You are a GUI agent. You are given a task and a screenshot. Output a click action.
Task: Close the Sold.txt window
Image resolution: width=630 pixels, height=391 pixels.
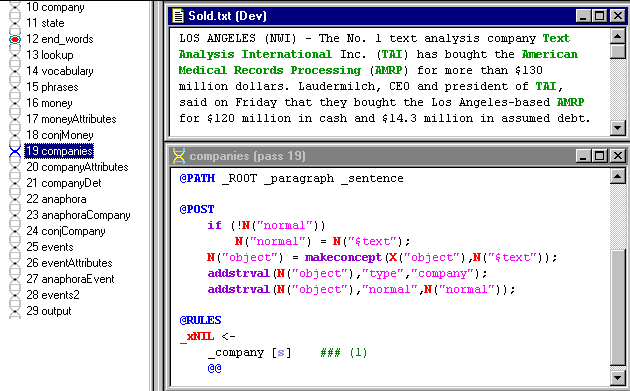coord(618,16)
